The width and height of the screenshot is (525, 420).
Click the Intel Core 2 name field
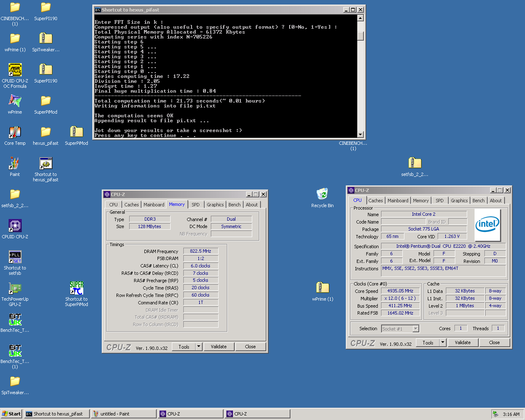424,214
